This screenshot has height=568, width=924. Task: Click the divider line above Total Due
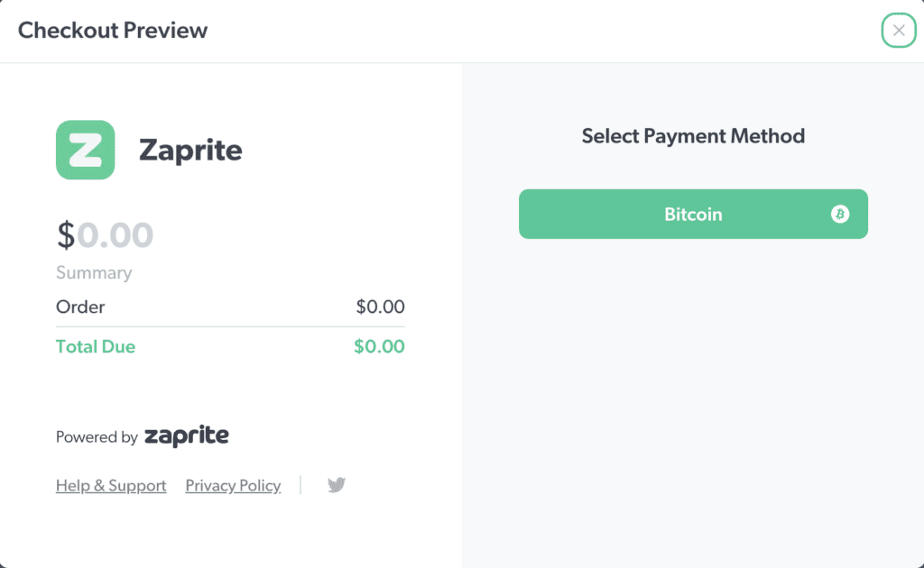pyautogui.click(x=230, y=326)
